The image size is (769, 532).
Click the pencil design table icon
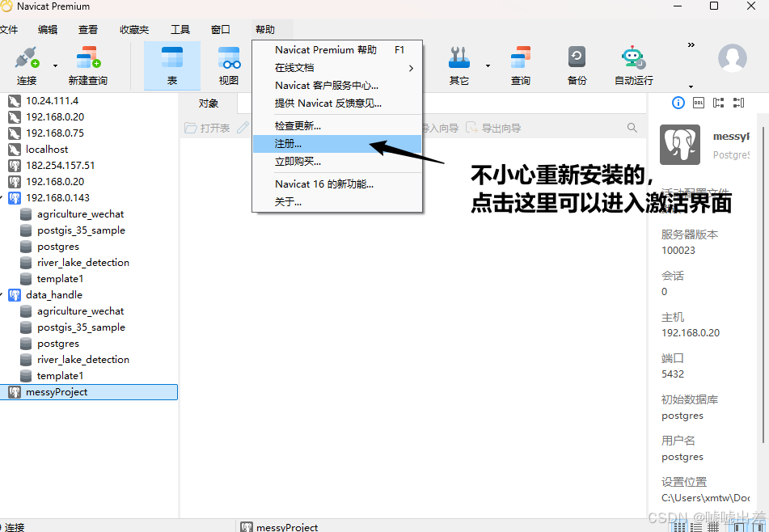(243, 128)
